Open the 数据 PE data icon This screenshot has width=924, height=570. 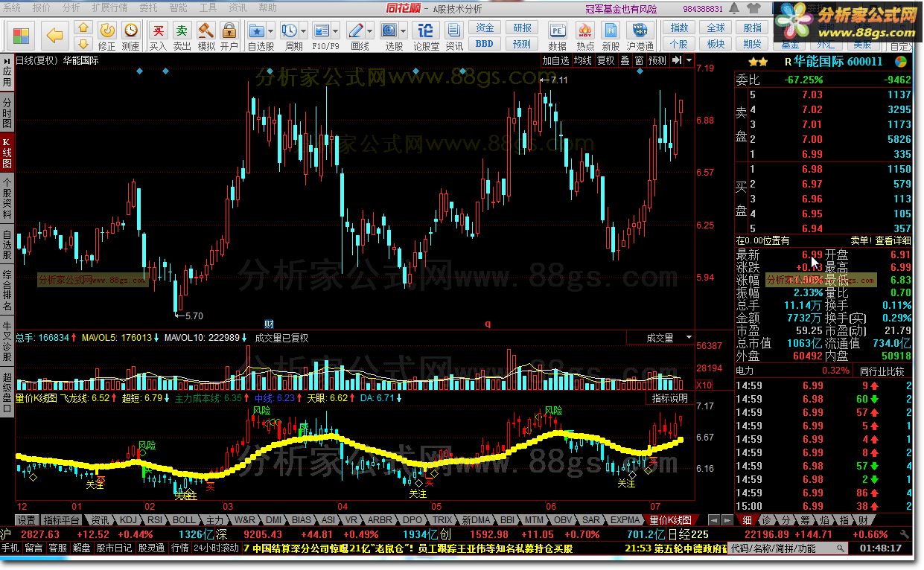pos(557,31)
